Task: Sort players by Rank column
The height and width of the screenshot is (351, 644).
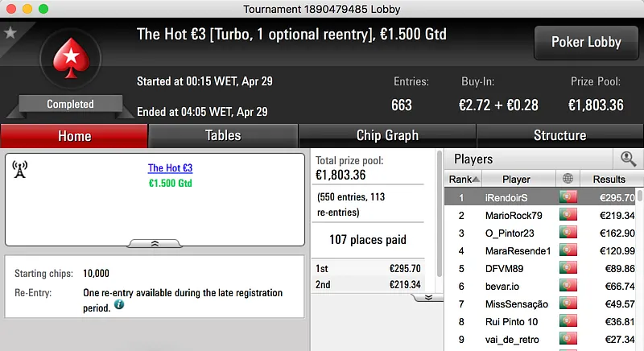Action: (464, 179)
